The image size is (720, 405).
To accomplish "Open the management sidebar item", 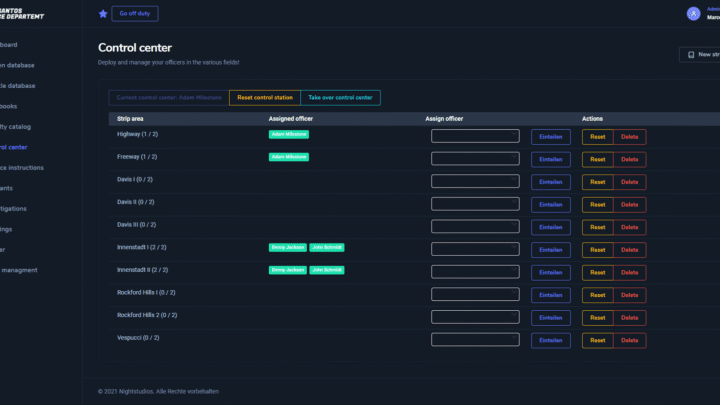I will 19,270.
